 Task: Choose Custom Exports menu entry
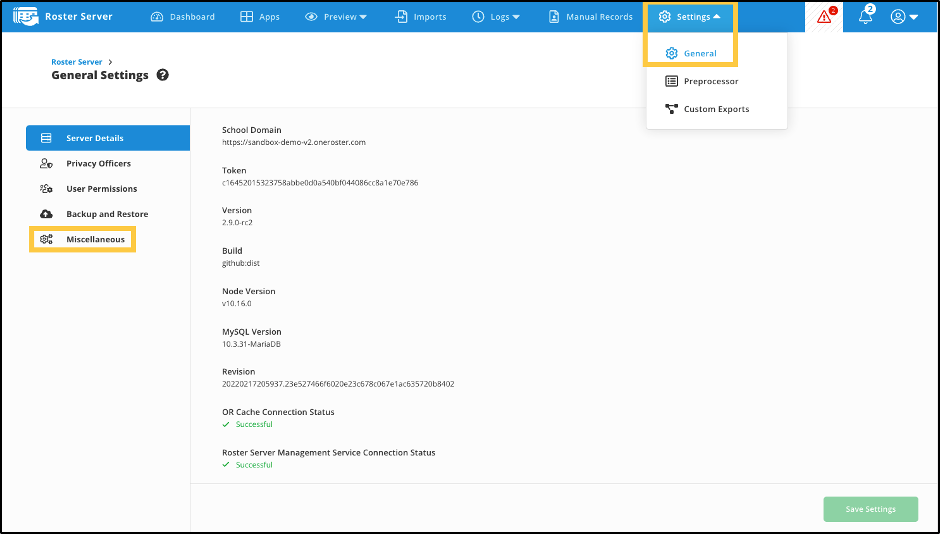[715, 109]
